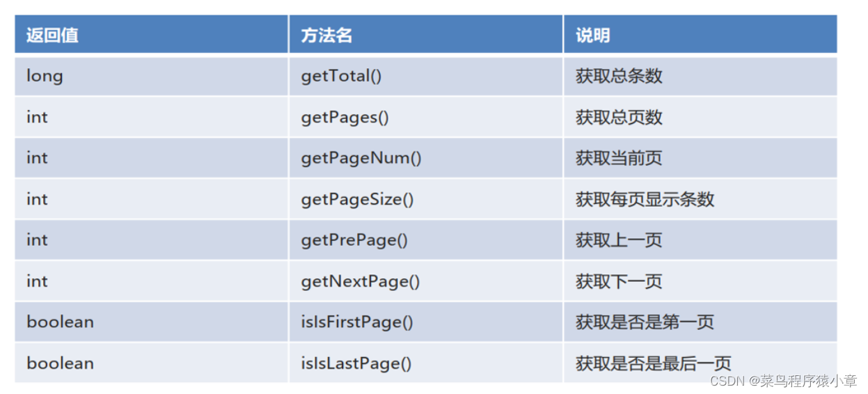Click the 说明 column header
868x394 pixels.
coord(700,35)
